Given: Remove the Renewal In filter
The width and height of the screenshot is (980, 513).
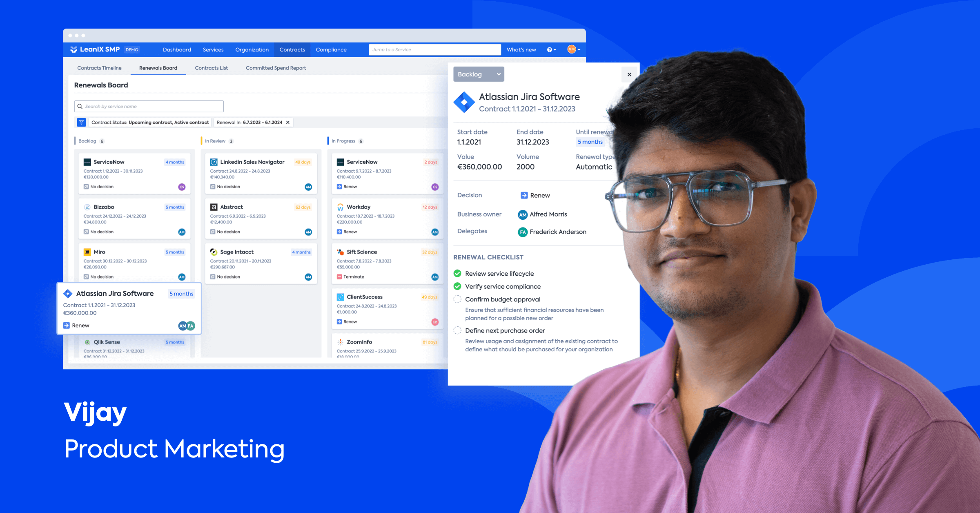Looking at the screenshot, I should point(288,123).
